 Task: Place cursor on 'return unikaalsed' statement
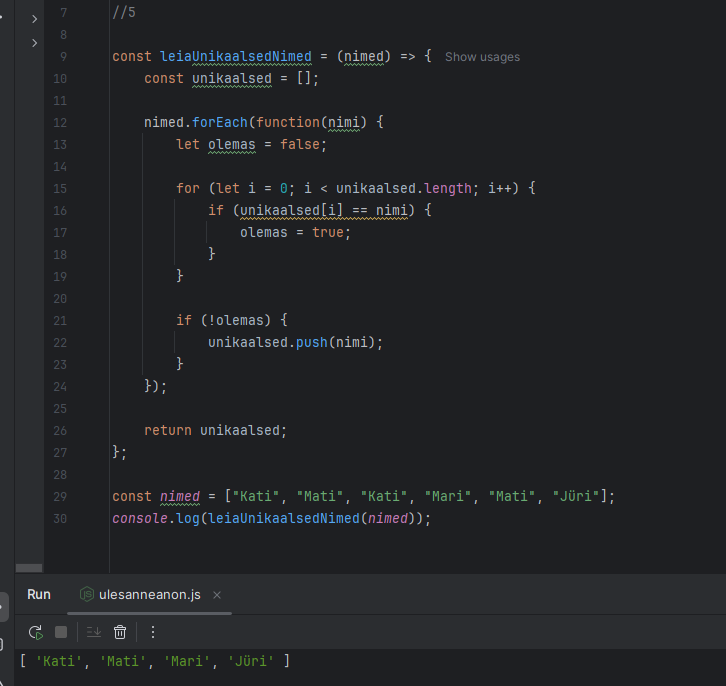(215, 431)
